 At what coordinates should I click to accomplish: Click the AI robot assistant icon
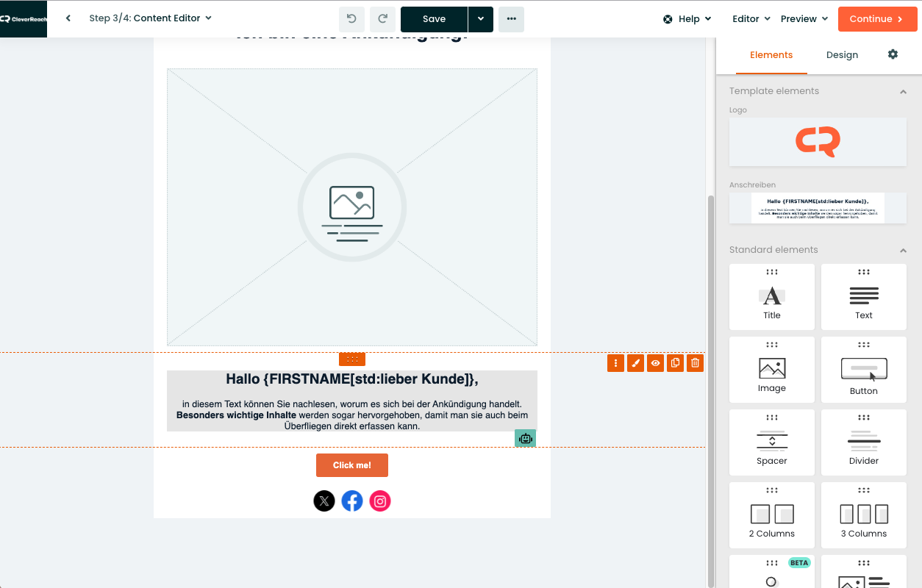tap(525, 438)
